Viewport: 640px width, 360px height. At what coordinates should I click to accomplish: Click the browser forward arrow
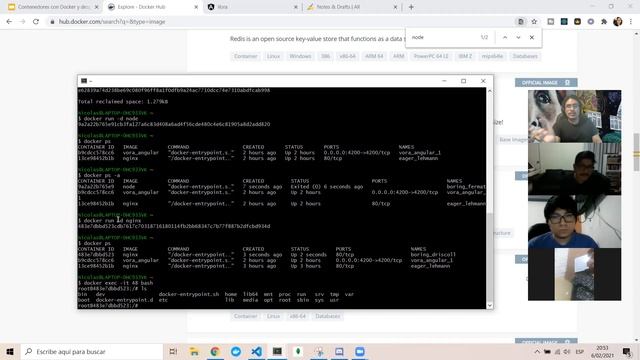[x=22, y=22]
